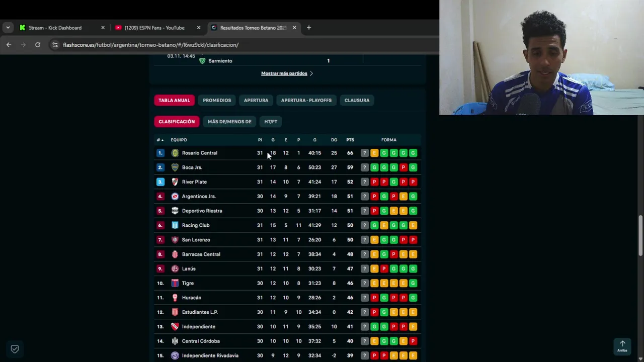Screen dimensions: 644x362
Task: Click Boca Jrs. goals 50:23 value
Action: pos(315,167)
